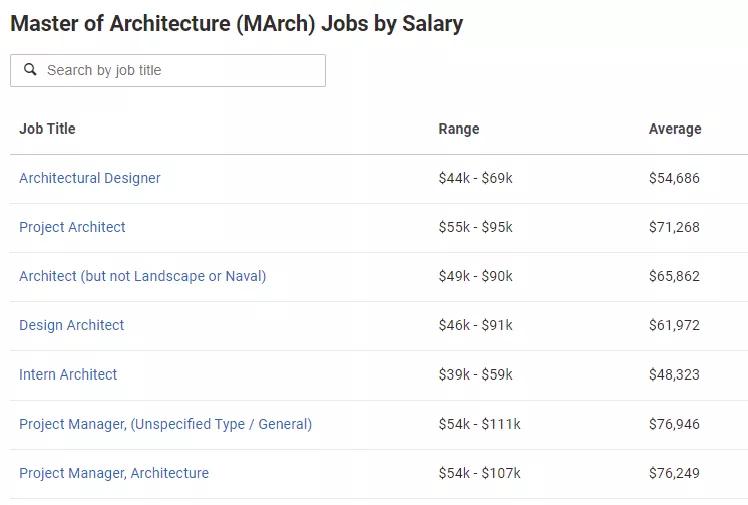Click the $76,946 average salary cell

(x=674, y=424)
